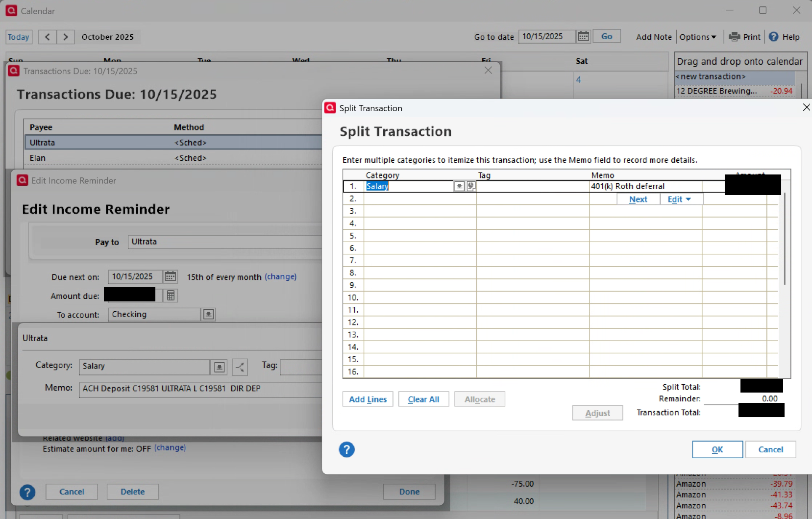The height and width of the screenshot is (519, 812).
Task: Click Add Note in the Calendar toolbar
Action: click(654, 37)
